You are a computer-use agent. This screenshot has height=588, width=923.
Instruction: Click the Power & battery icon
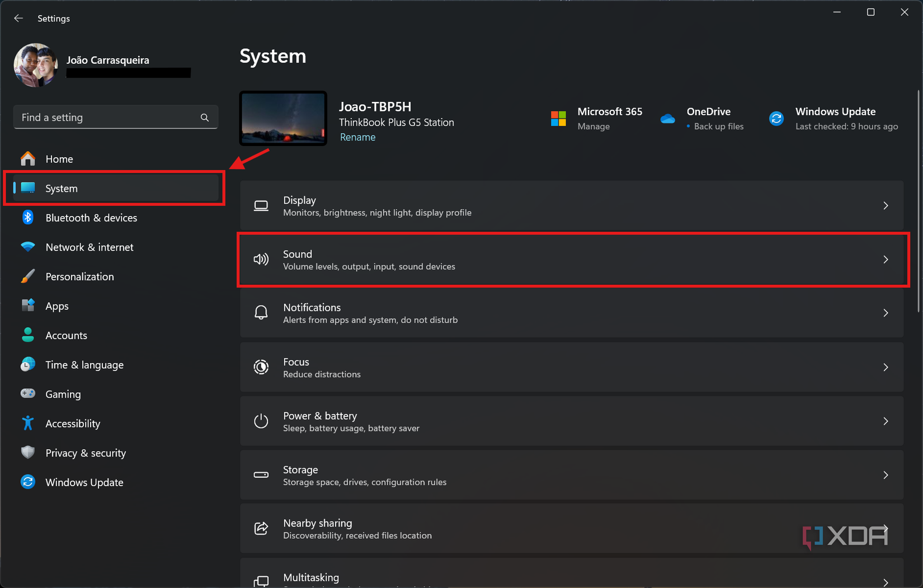tap(261, 421)
